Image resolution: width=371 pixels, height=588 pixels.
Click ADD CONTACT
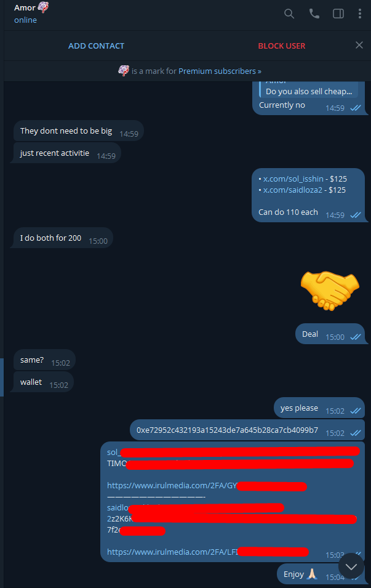(x=97, y=46)
